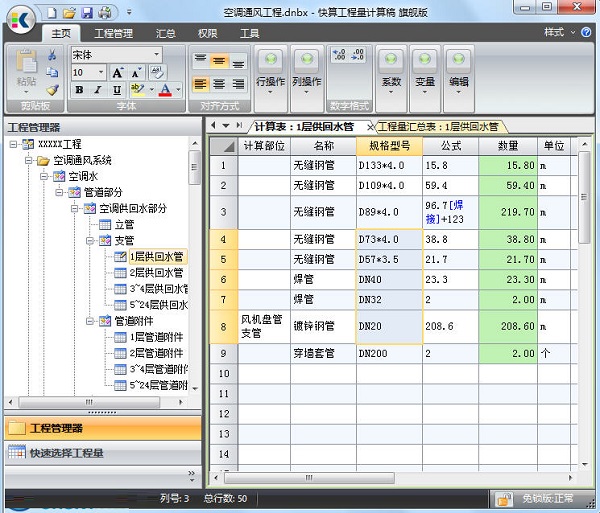
Task: Click the format painter brush icon
Action: pos(52,90)
